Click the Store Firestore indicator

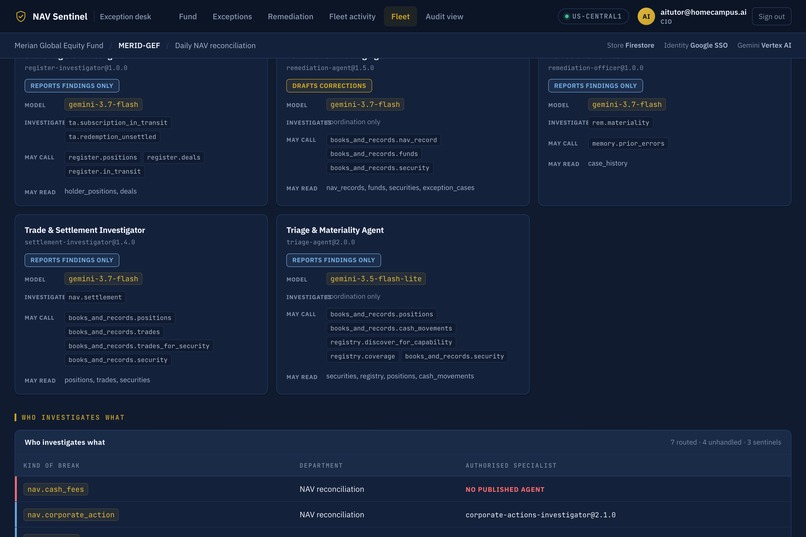pyautogui.click(x=630, y=45)
